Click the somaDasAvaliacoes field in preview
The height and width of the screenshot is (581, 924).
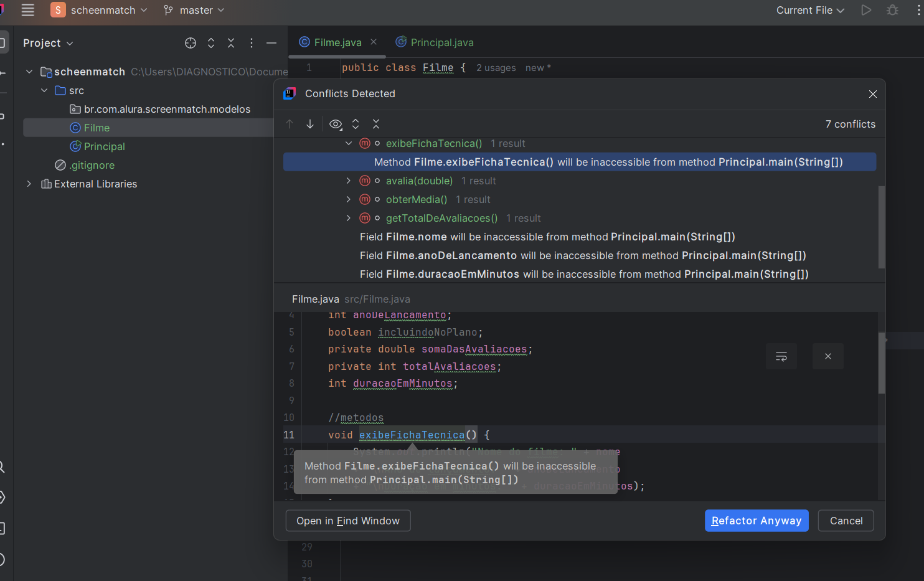click(x=474, y=349)
